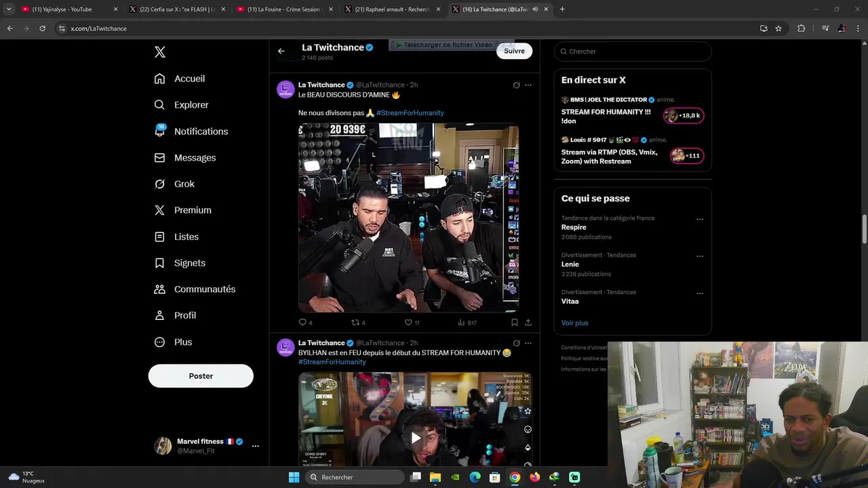Open more options on BYILHAN post
Screen dimensions: 868x488
(x=528, y=343)
